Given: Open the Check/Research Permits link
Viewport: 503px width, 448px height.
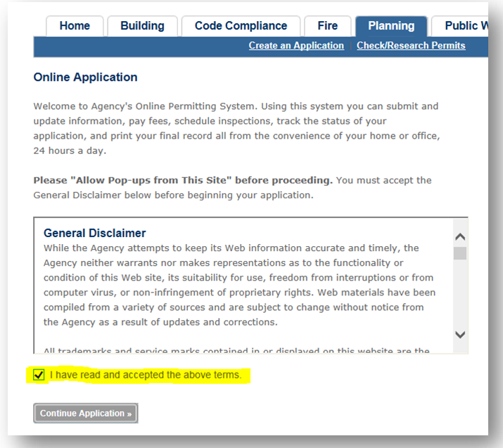Looking at the screenshot, I should click(x=411, y=46).
